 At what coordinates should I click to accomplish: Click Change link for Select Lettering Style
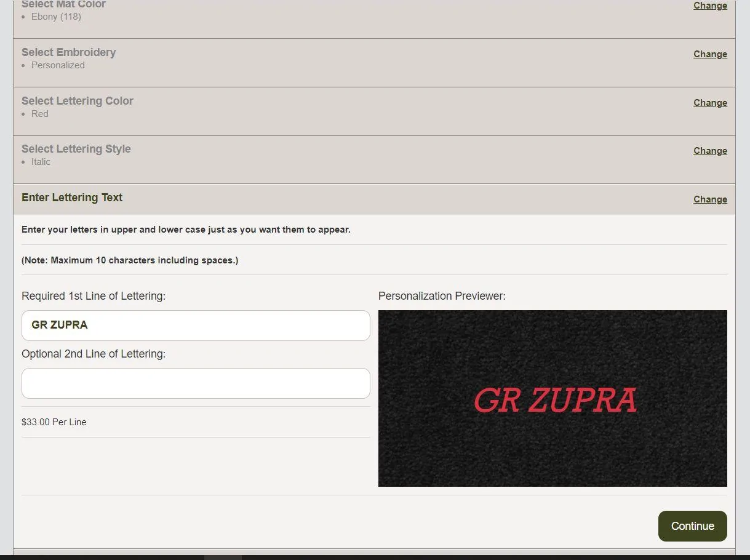(710, 151)
